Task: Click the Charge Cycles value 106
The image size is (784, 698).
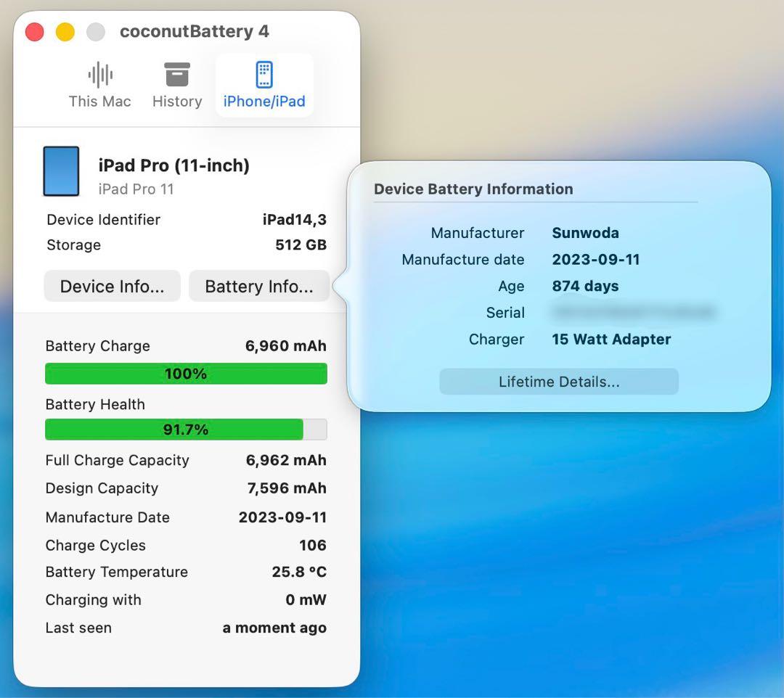Action: 312,546
